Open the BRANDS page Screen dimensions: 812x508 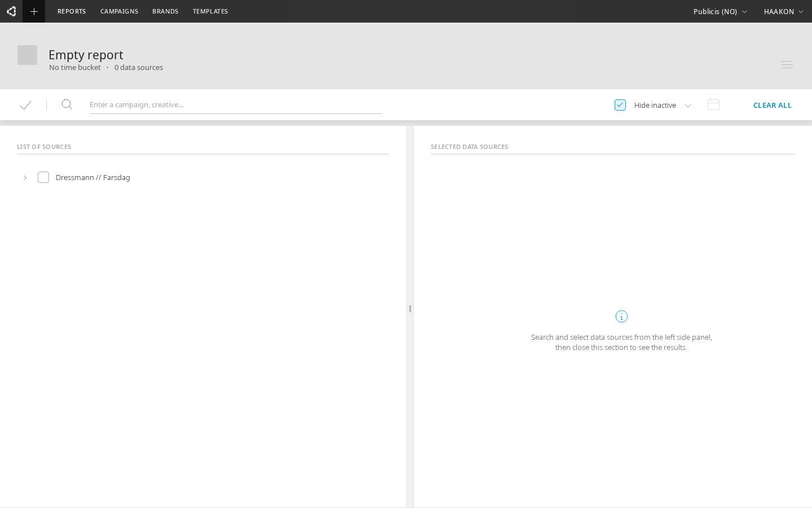coord(165,11)
